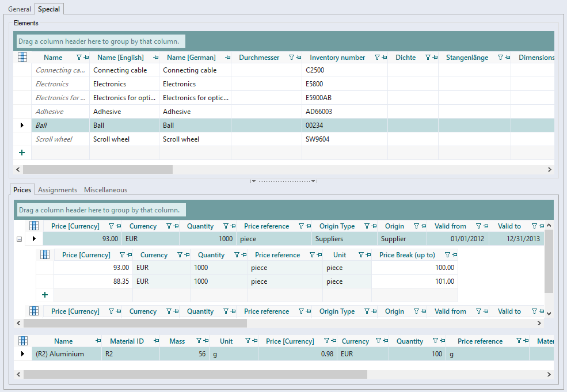This screenshot has width=567, height=392.
Task: Add a new row in the Elements grid
Action: pyautogui.click(x=22, y=153)
